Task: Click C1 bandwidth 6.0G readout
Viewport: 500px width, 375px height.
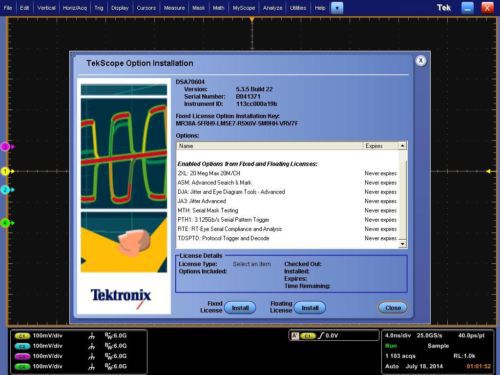Action: pos(116,336)
